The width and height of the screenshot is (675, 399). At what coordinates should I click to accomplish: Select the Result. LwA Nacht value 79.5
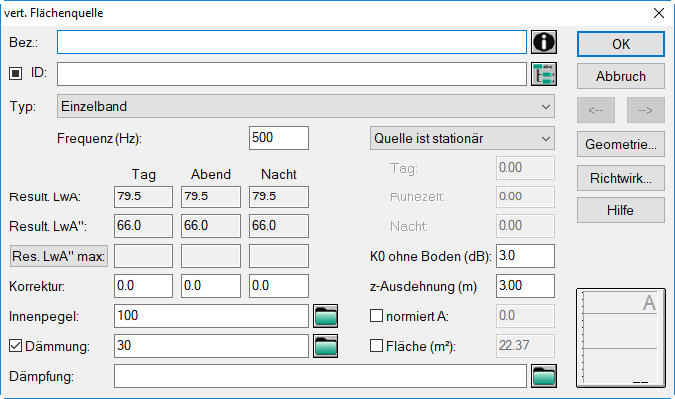279,197
